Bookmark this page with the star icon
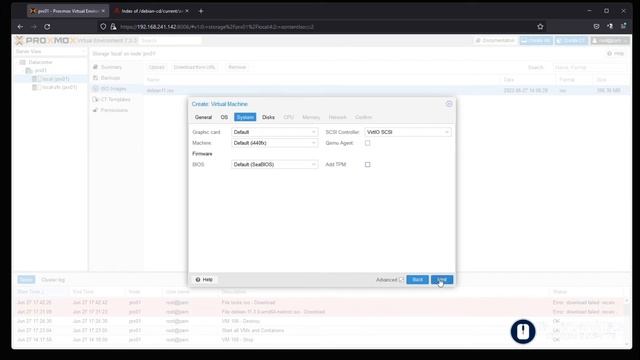Screen dimensions: 640x360 coord(540,27)
